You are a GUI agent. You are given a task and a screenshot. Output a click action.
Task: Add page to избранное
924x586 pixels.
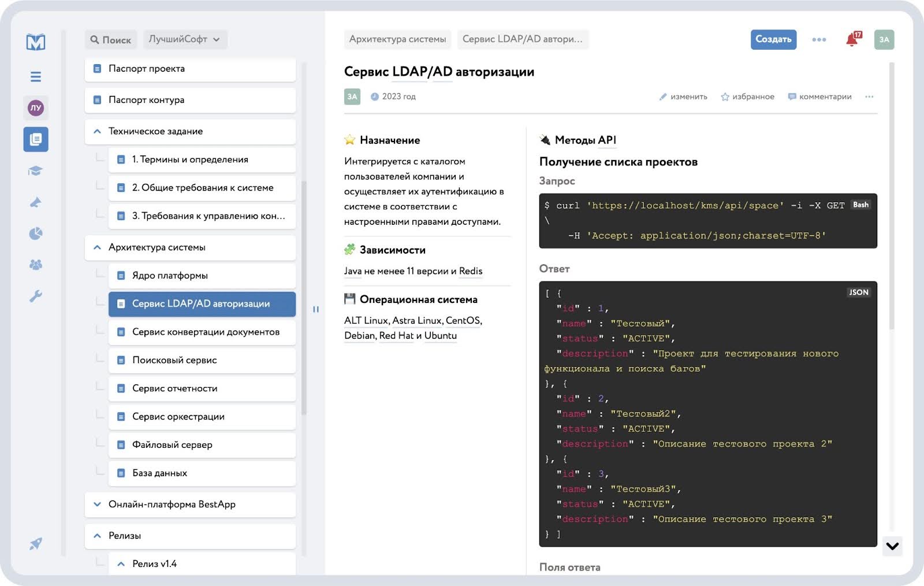coord(747,97)
